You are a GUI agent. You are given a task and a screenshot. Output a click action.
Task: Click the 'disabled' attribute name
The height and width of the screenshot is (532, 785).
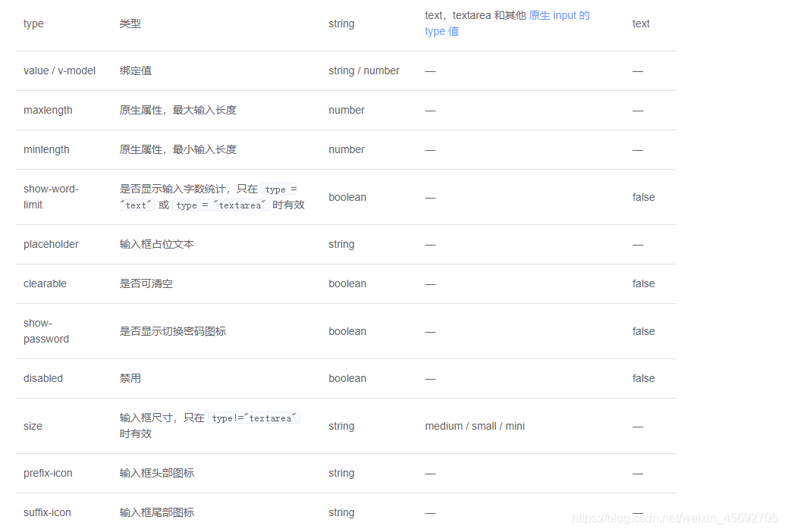pos(43,378)
